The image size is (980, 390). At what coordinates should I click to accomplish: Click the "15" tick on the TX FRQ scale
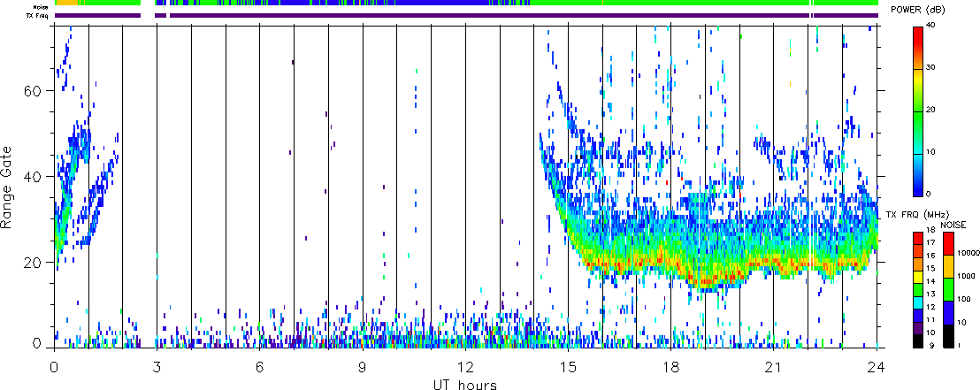point(930,268)
